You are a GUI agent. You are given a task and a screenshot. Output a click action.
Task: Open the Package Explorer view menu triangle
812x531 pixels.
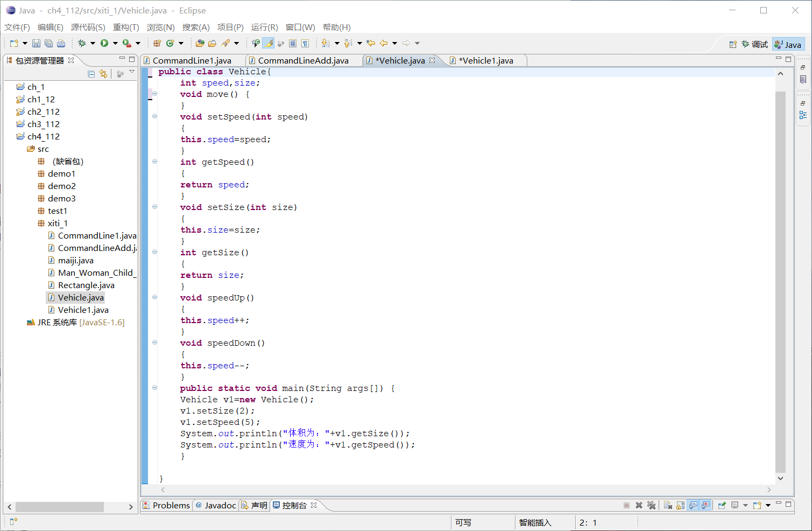point(132,72)
